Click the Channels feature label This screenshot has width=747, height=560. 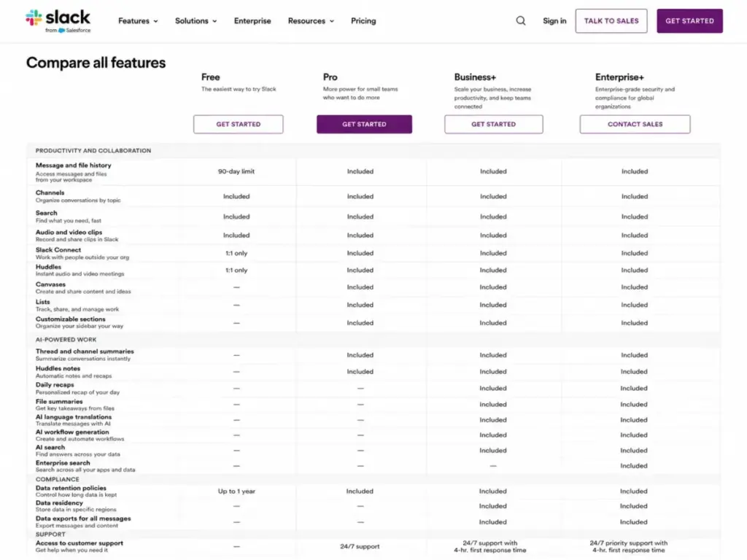click(50, 192)
